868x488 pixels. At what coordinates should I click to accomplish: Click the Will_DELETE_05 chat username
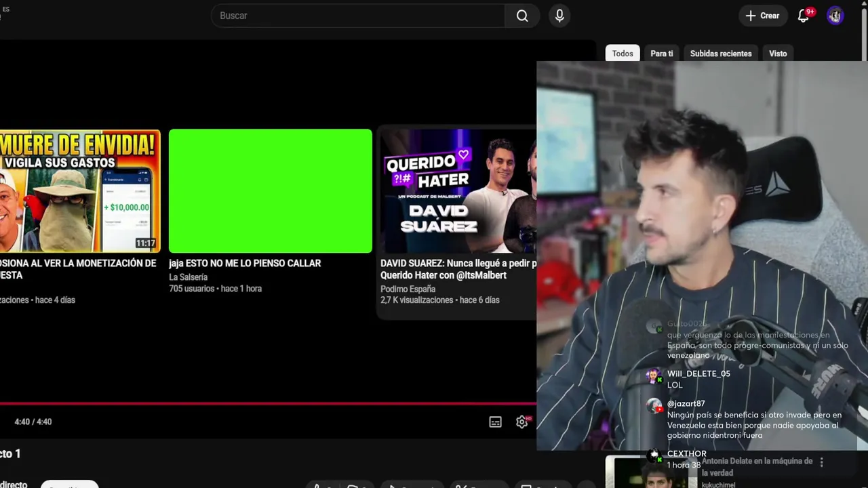click(698, 374)
